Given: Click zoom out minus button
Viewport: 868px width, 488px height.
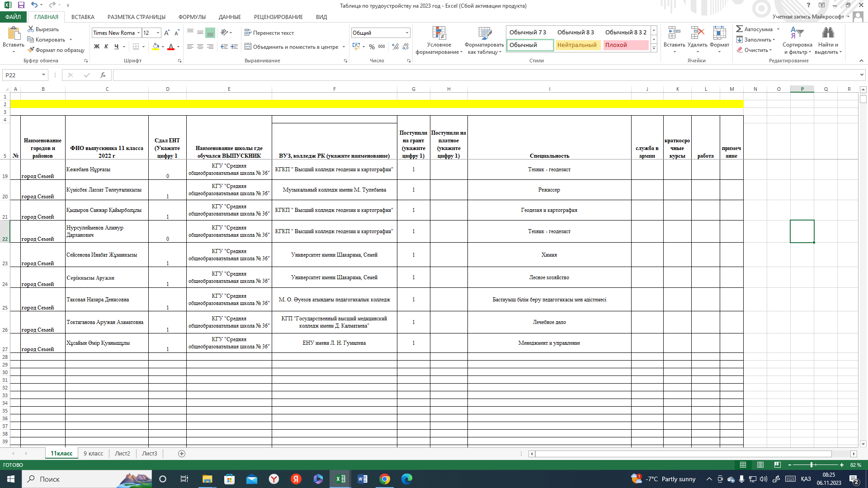Looking at the screenshot, I should (790, 465).
